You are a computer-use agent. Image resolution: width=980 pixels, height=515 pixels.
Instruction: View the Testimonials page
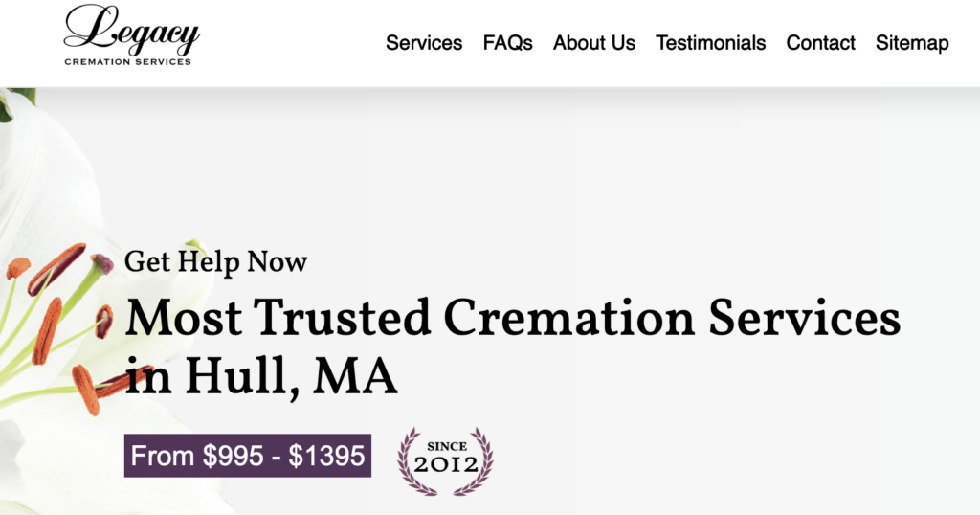(711, 43)
